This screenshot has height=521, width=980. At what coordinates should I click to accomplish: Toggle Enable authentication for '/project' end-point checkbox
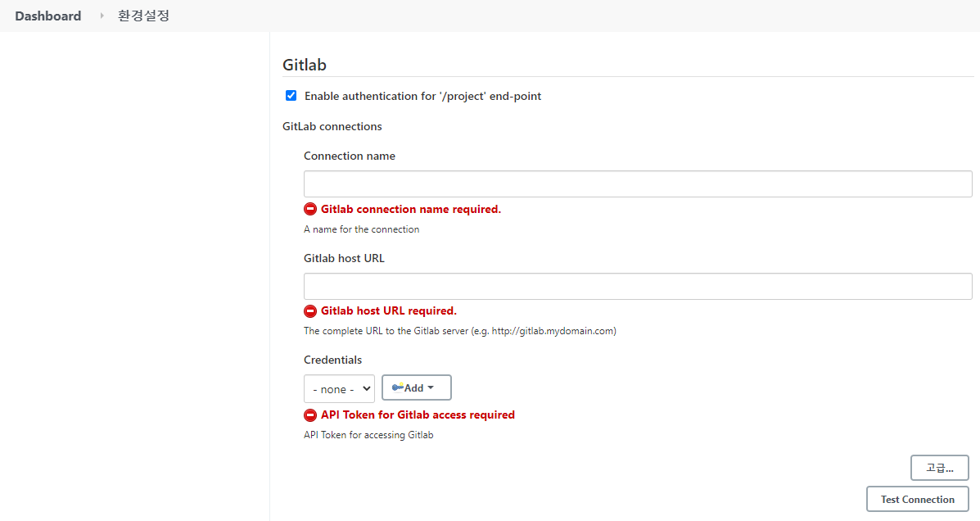tap(291, 96)
